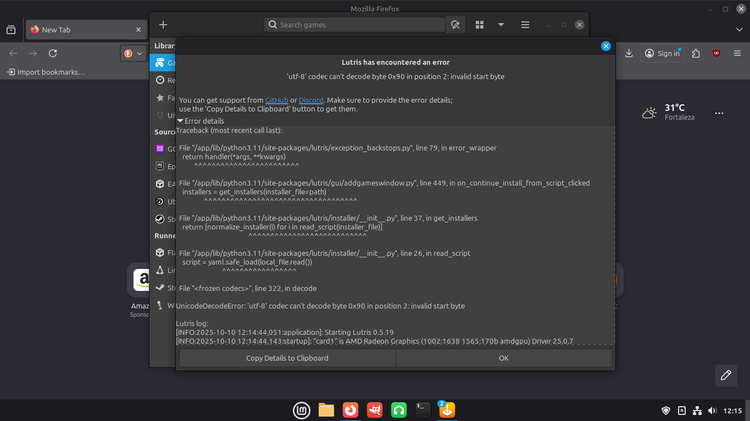Image resolution: width=750 pixels, height=421 pixels.
Task: Open the network tray icon
Action: 697,410
